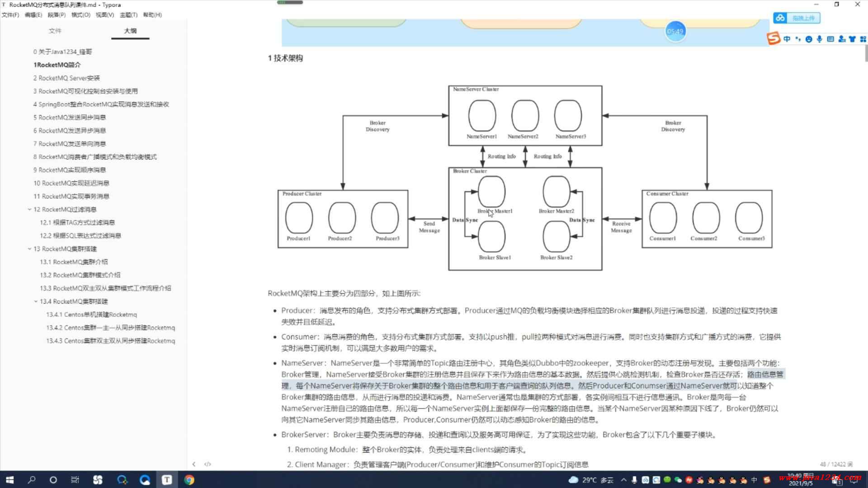The height and width of the screenshot is (488, 868).
Task: Go to outline item 5 RocketMQ发送同步消息
Action: pos(70,117)
